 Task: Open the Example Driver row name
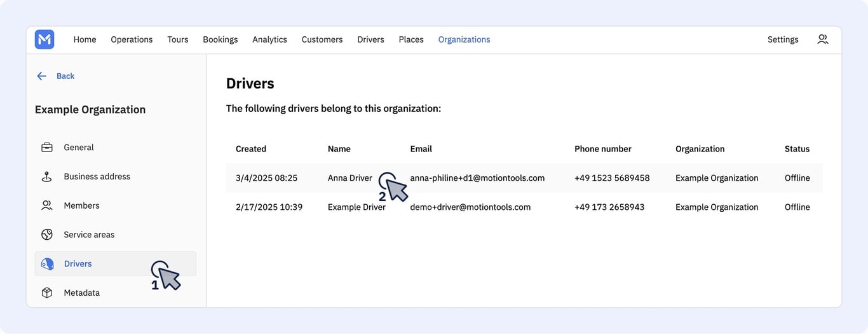[x=356, y=207]
